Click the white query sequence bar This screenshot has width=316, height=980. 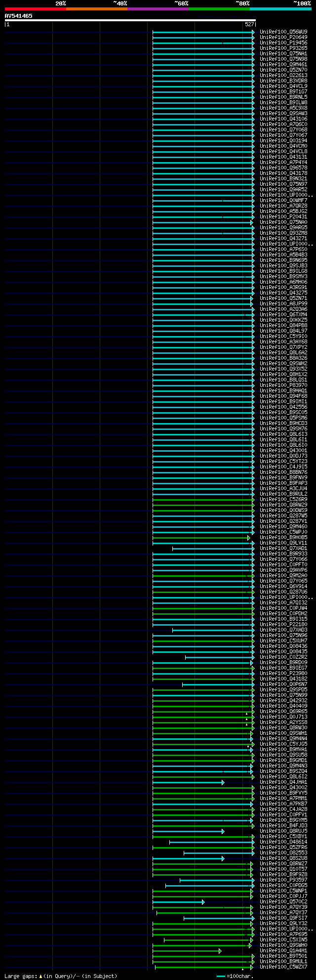coord(130,20)
